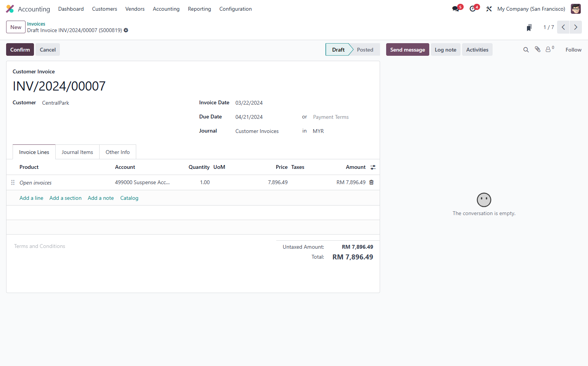Screen dimensions: 588x366
Task: Open the Configuration menu
Action: click(235, 9)
